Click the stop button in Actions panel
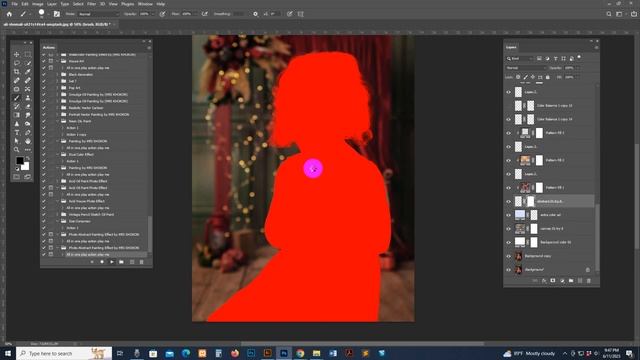This screenshot has width=640, height=360. [92, 262]
